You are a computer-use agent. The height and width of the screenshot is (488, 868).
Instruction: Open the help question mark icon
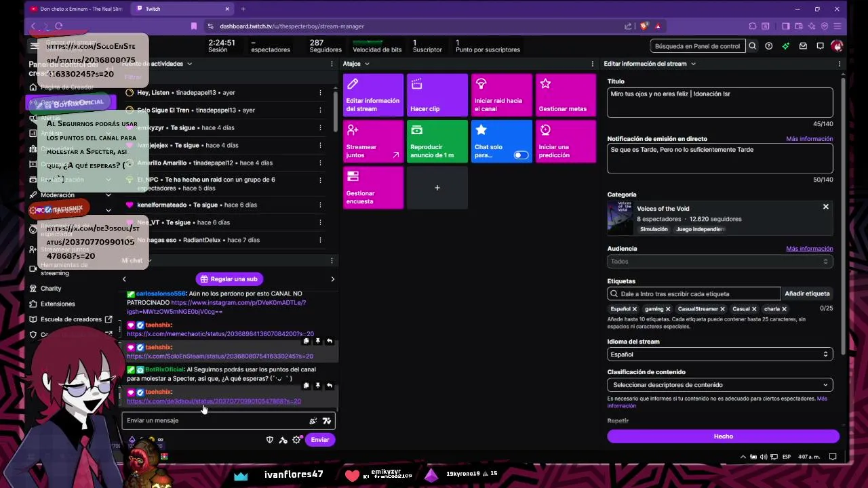click(768, 46)
